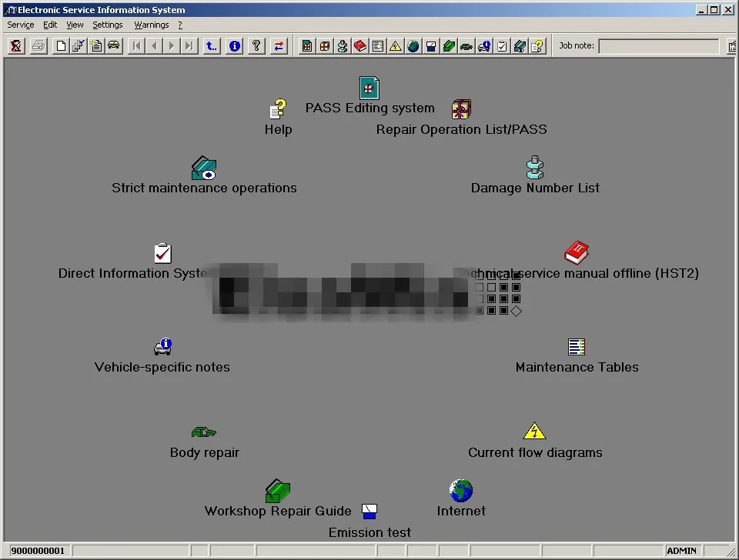Click the PASS Editing system label

tap(370, 108)
